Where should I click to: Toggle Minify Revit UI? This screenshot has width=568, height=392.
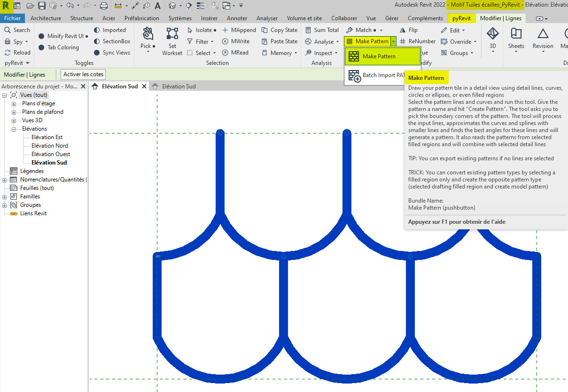(x=62, y=36)
